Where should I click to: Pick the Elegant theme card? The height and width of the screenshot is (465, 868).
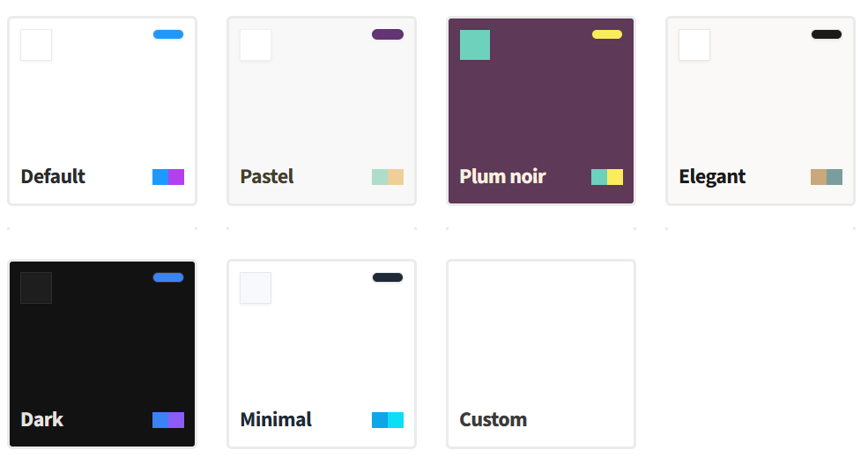[760, 111]
